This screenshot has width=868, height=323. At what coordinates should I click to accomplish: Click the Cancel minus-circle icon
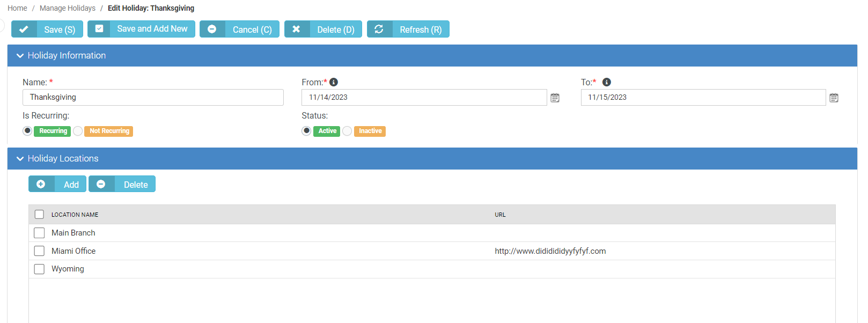click(x=212, y=30)
